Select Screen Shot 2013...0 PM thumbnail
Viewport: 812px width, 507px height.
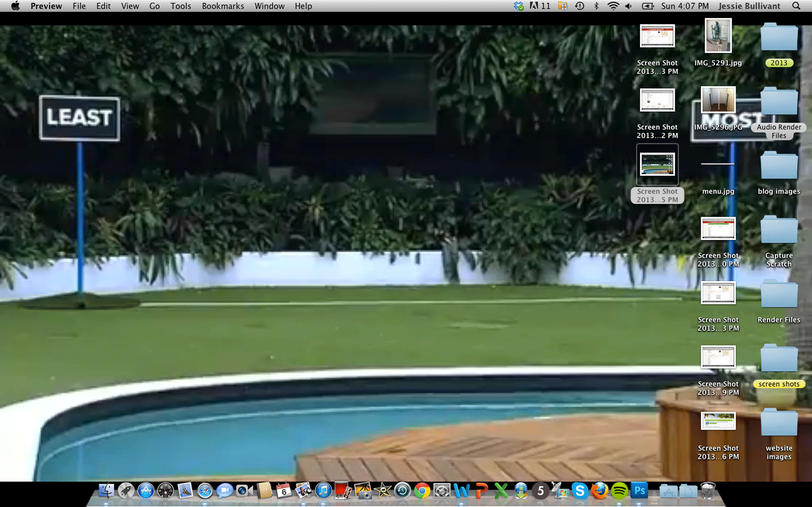(718, 228)
